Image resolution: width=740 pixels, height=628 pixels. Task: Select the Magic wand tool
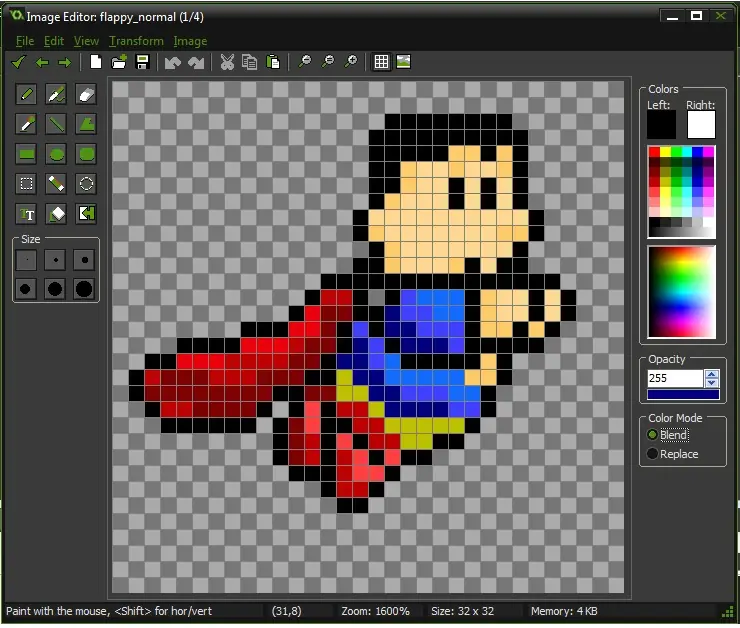56,184
